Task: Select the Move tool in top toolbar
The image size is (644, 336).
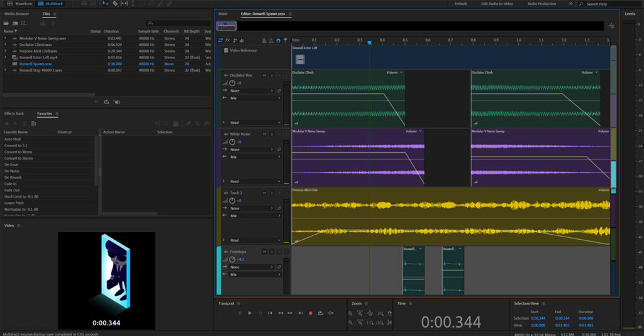Action: click(x=106, y=4)
